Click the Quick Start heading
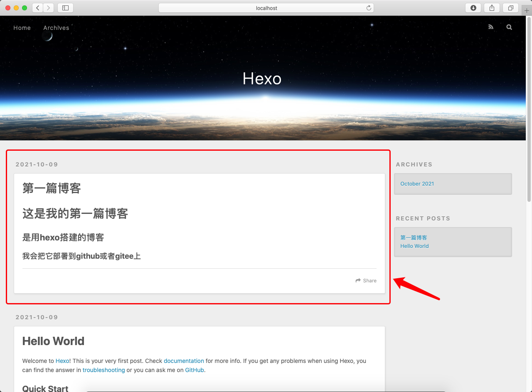The image size is (532, 392). pos(45,388)
